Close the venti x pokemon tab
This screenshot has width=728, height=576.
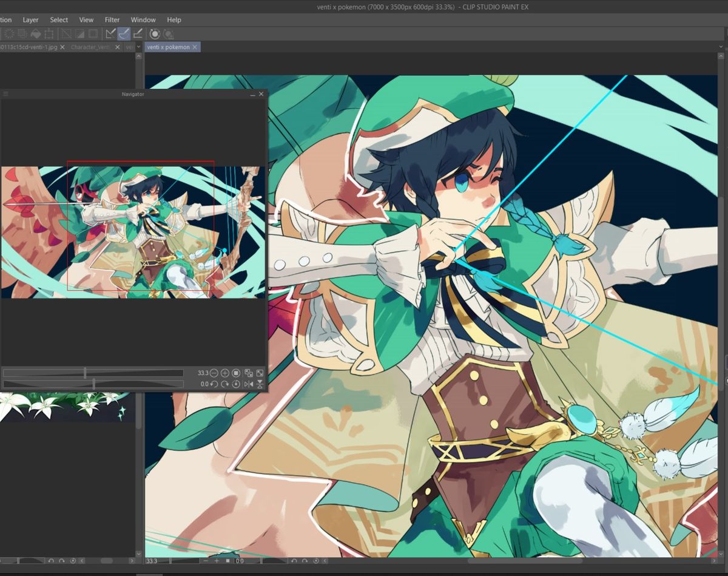click(195, 47)
